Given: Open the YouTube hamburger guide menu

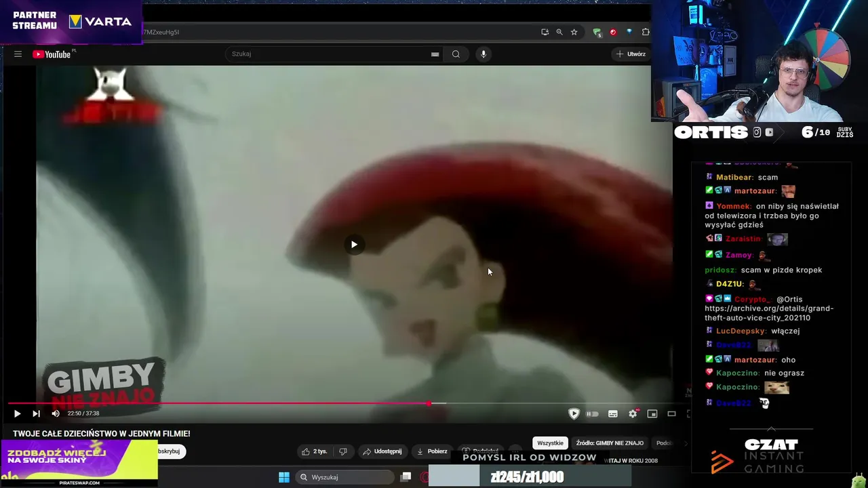Looking at the screenshot, I should click(x=18, y=54).
